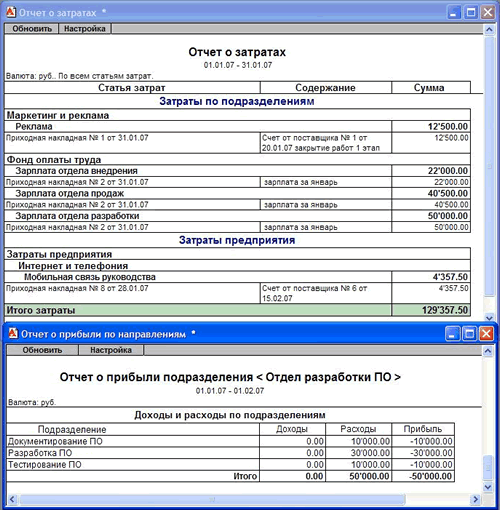Viewport: 500px width, 510px height.
Task: Click the expense report scroll up arrow
Action: [x=489, y=29]
